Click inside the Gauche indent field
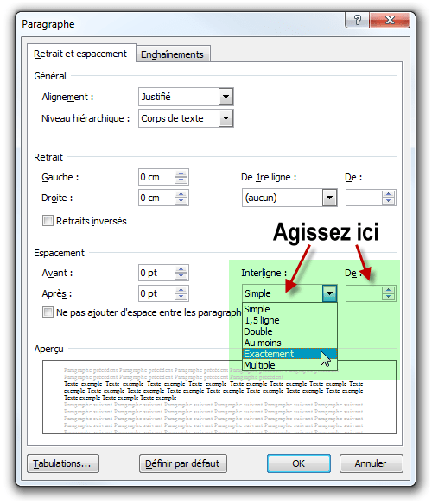The image size is (432, 504). point(156,177)
